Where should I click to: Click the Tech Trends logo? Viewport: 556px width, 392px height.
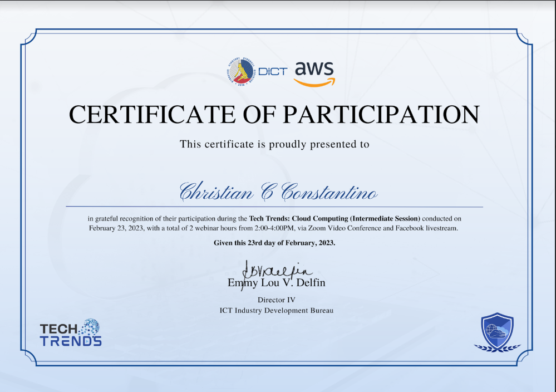[71, 333]
